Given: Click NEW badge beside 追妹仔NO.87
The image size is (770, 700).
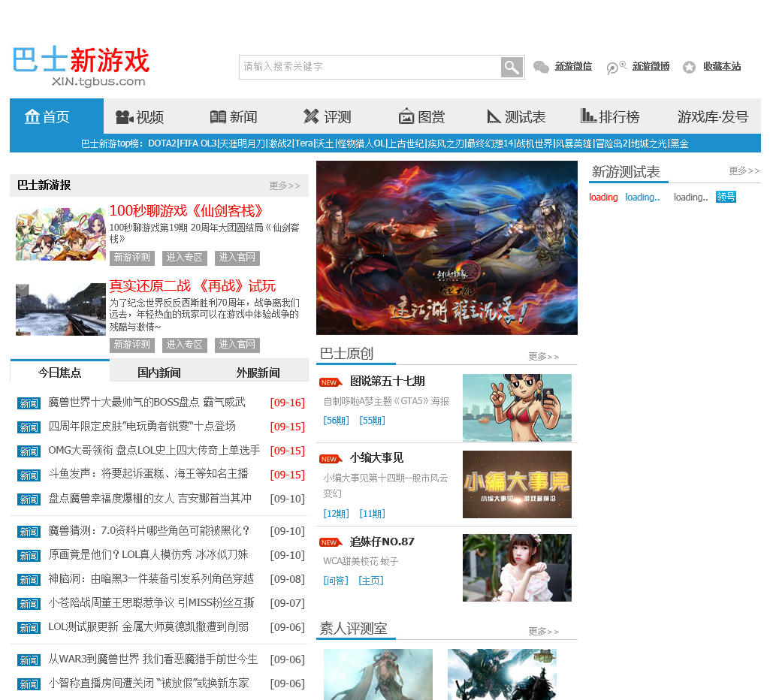Looking at the screenshot, I should [x=331, y=542].
